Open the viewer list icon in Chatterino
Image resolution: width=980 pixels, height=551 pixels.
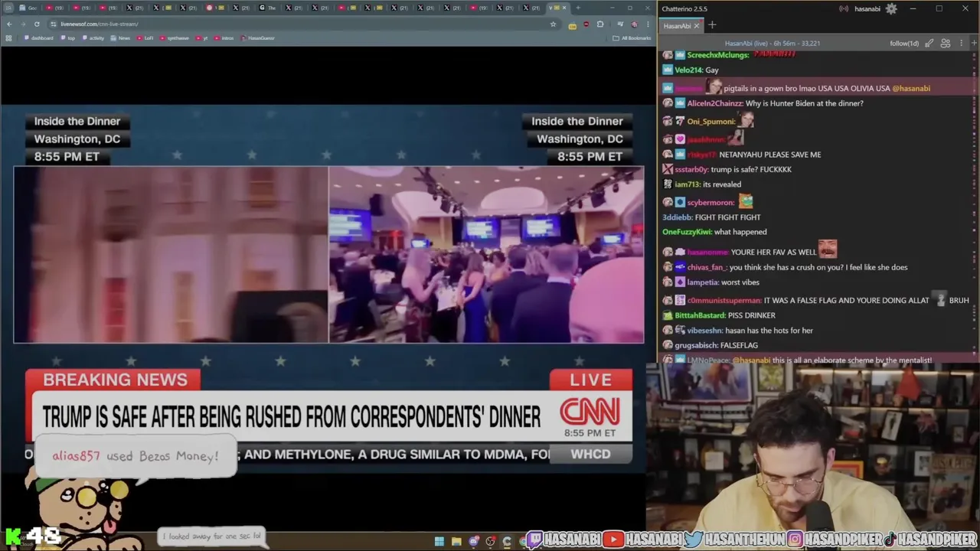(x=946, y=44)
